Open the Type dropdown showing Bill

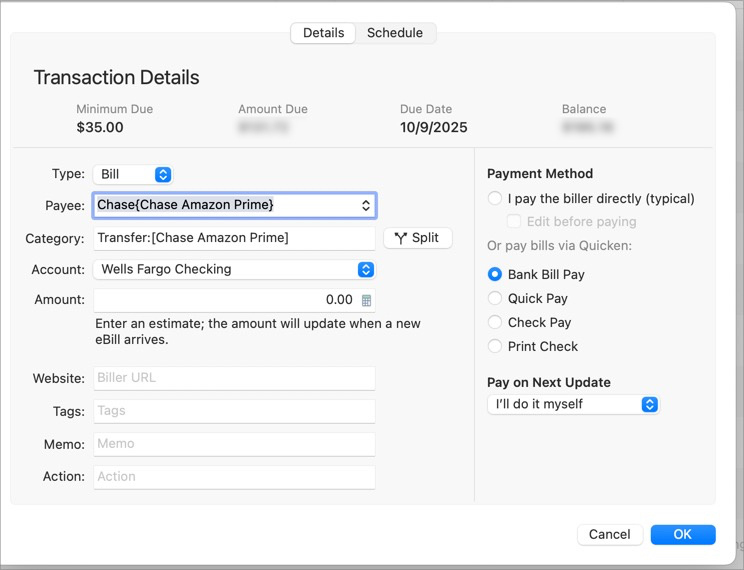click(133, 174)
